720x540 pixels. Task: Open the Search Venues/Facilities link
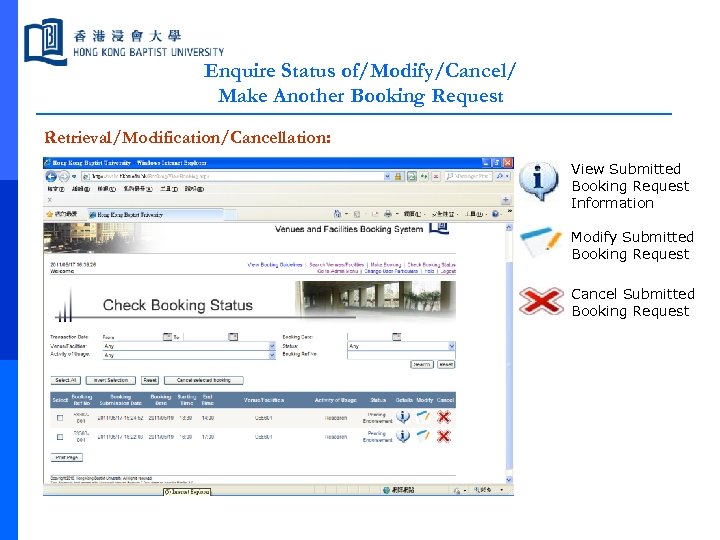click(x=337, y=264)
